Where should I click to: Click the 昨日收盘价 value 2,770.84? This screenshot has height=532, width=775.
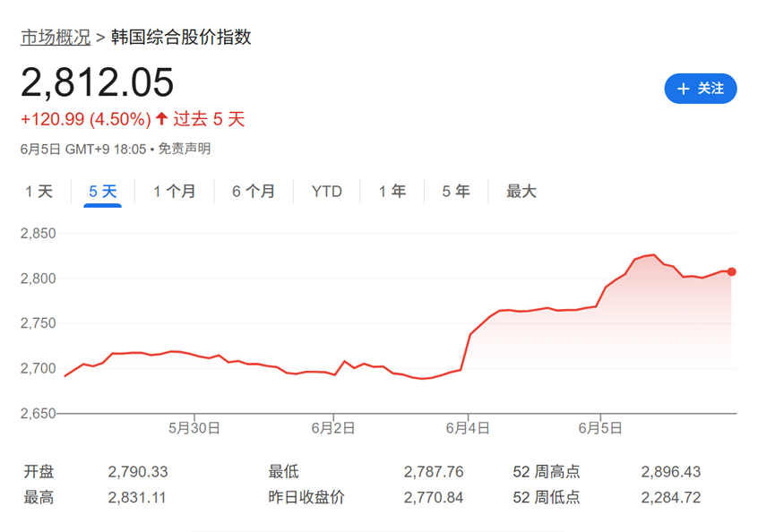click(434, 497)
